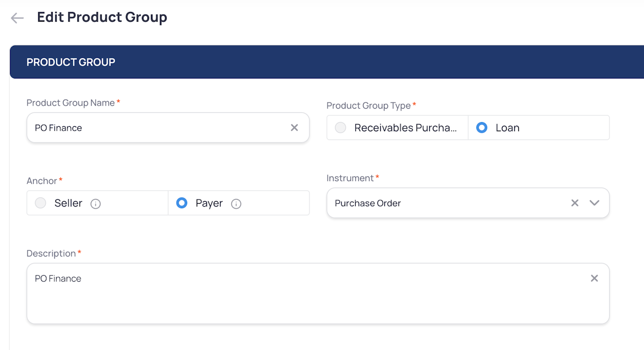Click the Anchor field label
The width and height of the screenshot is (644, 350).
42,181
